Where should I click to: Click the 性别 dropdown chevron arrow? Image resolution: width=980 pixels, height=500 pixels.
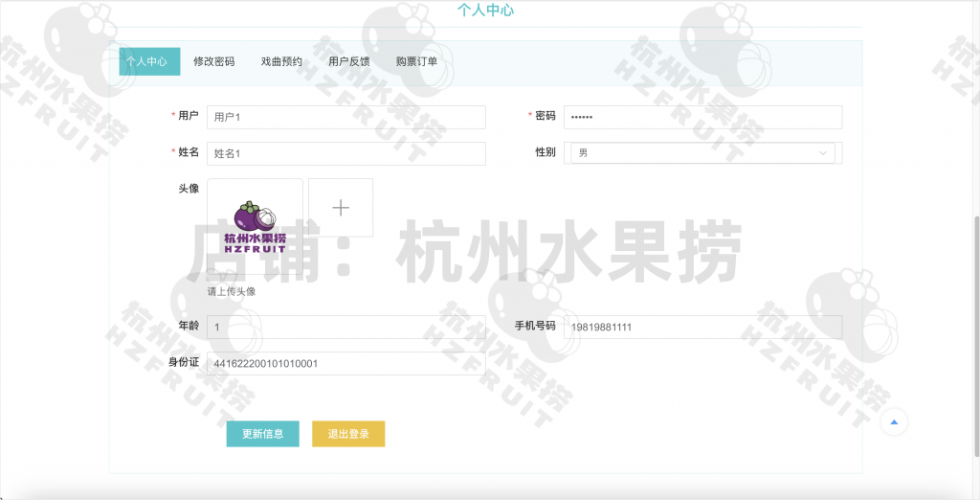(823, 153)
